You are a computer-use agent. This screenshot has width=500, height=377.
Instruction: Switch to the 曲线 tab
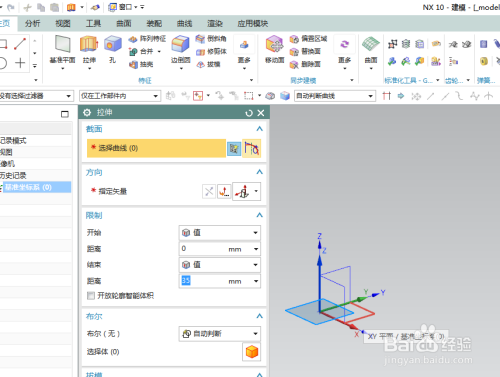coord(184,23)
